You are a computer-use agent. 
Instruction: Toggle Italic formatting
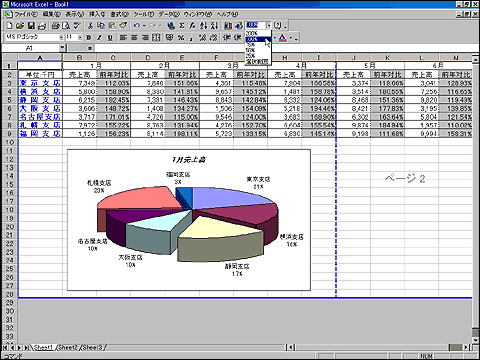[99, 38]
